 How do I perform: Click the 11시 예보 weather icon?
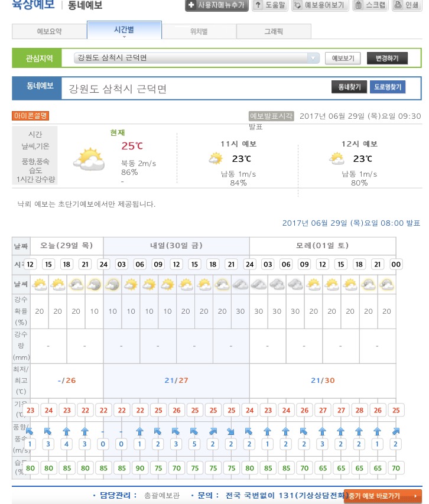click(x=216, y=158)
